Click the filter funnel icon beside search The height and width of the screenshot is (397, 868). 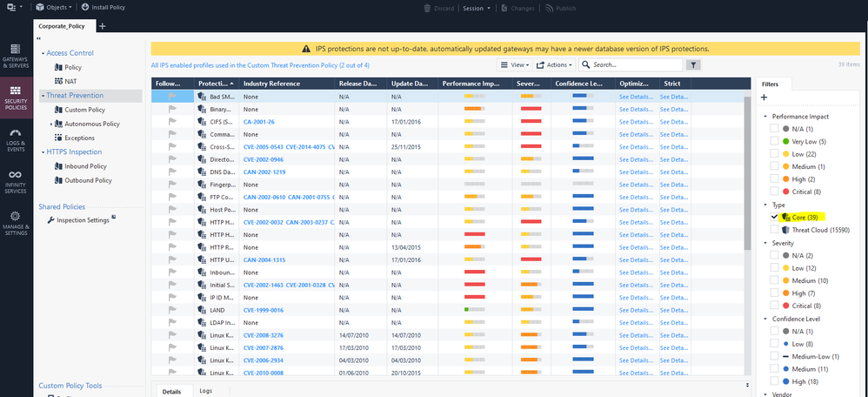pyautogui.click(x=693, y=64)
